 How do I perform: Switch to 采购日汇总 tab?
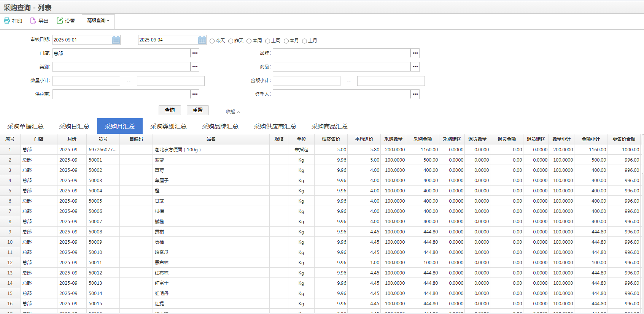coord(74,126)
